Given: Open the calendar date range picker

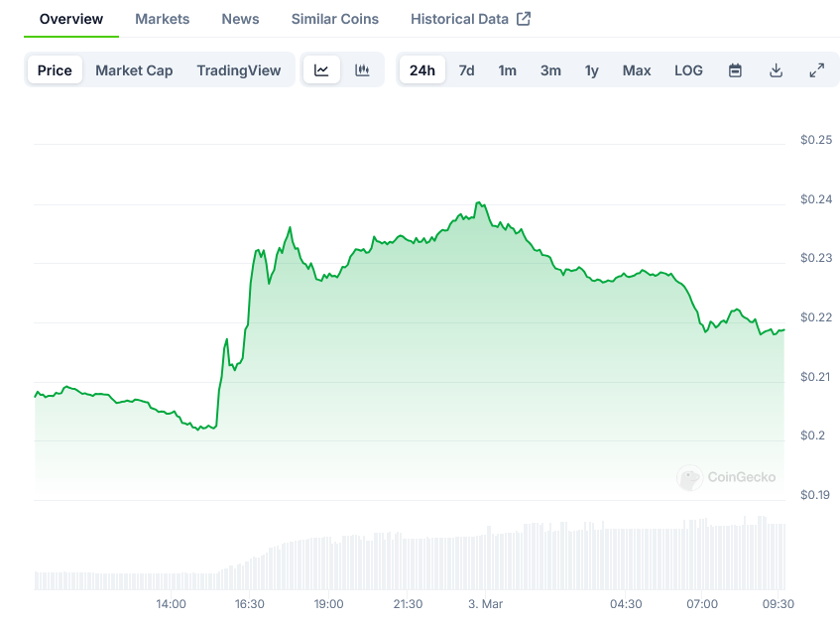Looking at the screenshot, I should 735,70.
